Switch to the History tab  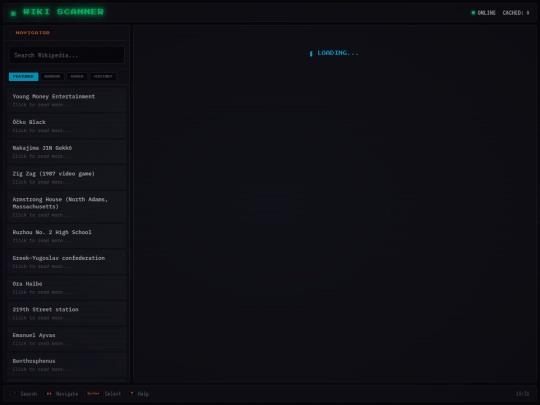click(x=103, y=76)
